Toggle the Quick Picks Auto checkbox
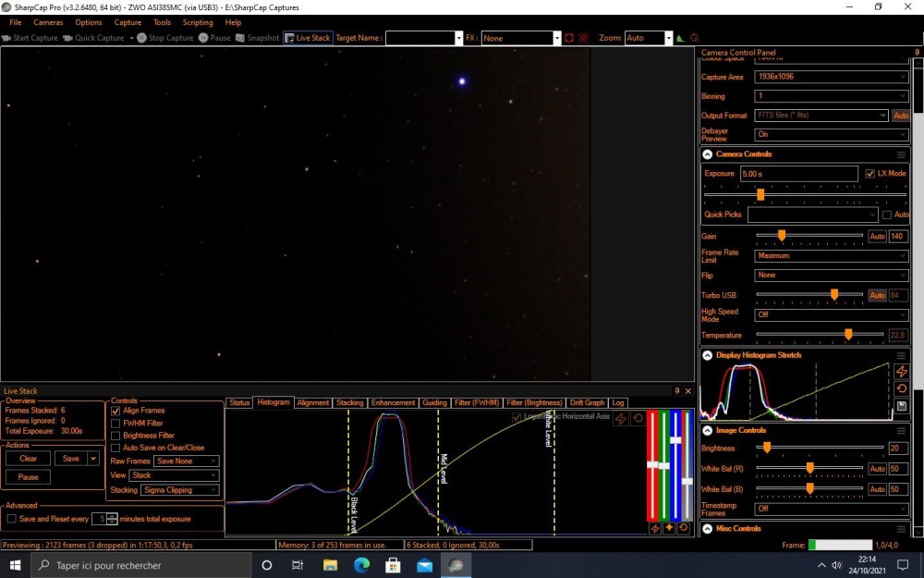The height and width of the screenshot is (578, 924). 887,215
